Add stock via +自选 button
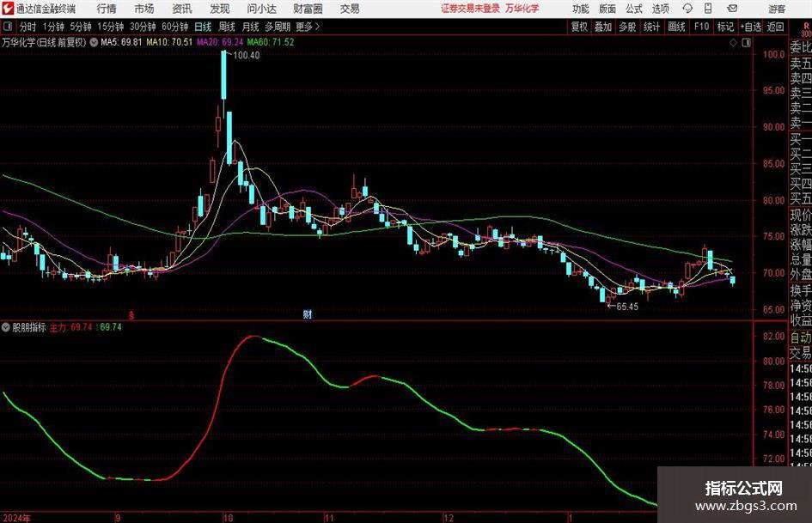The width and height of the screenshot is (812, 523). click(750, 27)
